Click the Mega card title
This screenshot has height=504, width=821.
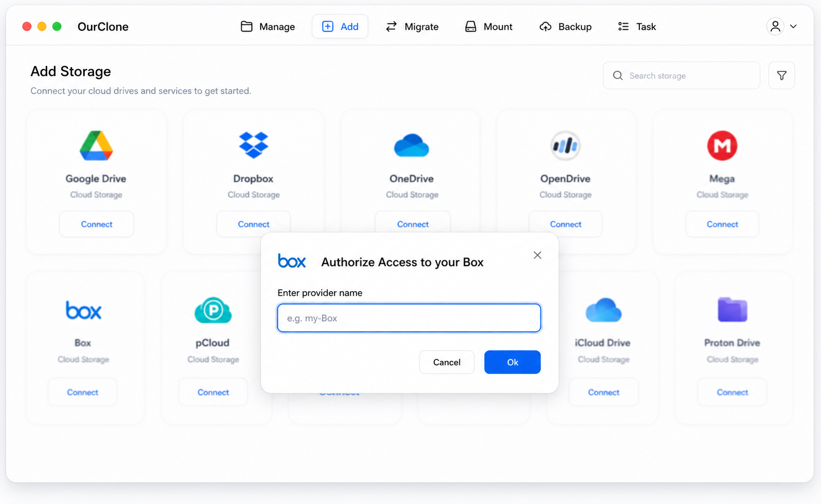click(722, 179)
